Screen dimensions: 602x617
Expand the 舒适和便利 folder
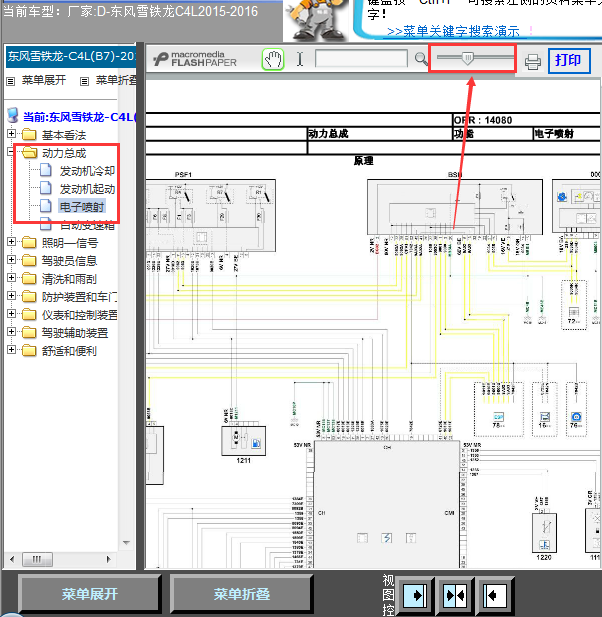click(x=11, y=349)
